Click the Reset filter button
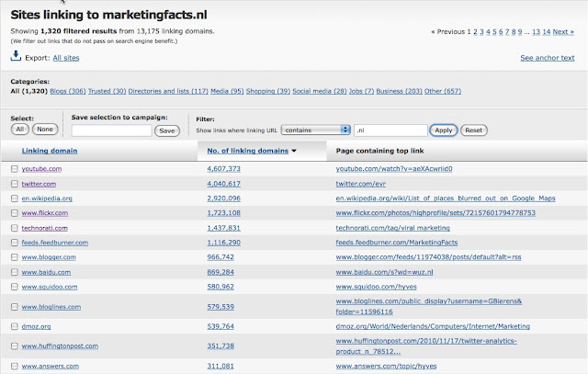This screenshot has width=588, height=374. 473,130
